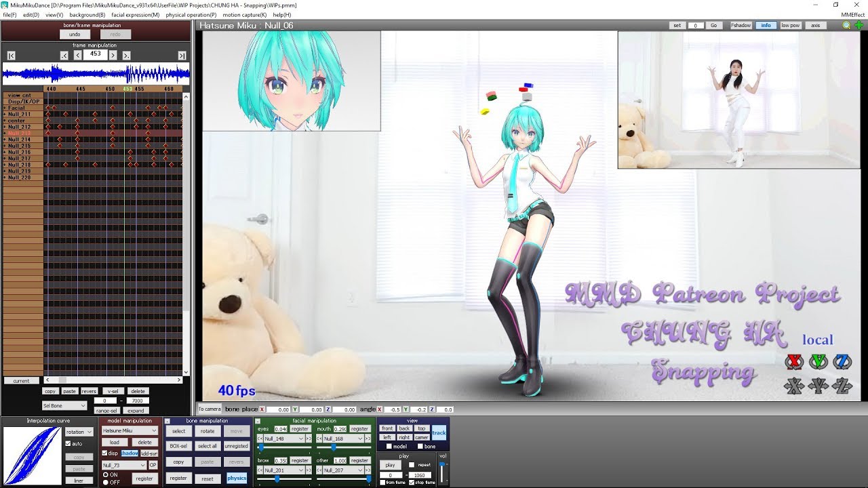Jump to first frame in frame manipulation
Viewport: 868px width, 488px height.
[x=12, y=56]
